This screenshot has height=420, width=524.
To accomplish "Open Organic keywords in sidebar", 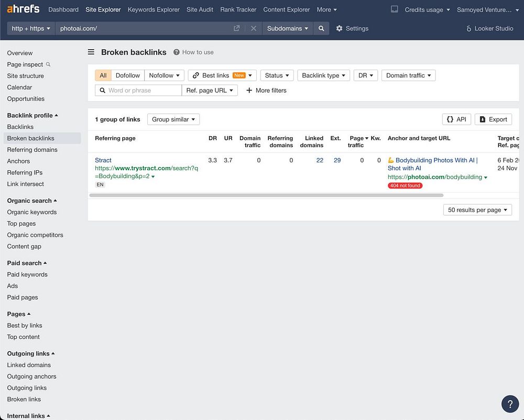I will (x=32, y=212).
